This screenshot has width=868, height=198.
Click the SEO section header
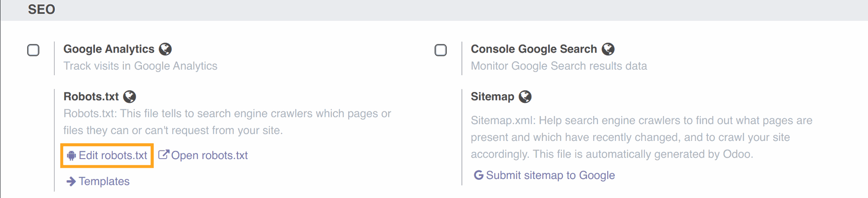pos(42,10)
